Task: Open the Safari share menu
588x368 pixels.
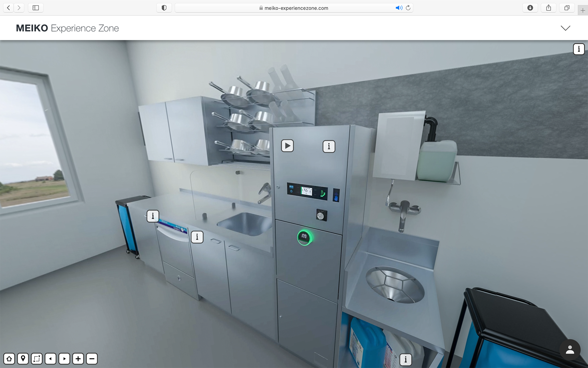Action: click(549, 8)
